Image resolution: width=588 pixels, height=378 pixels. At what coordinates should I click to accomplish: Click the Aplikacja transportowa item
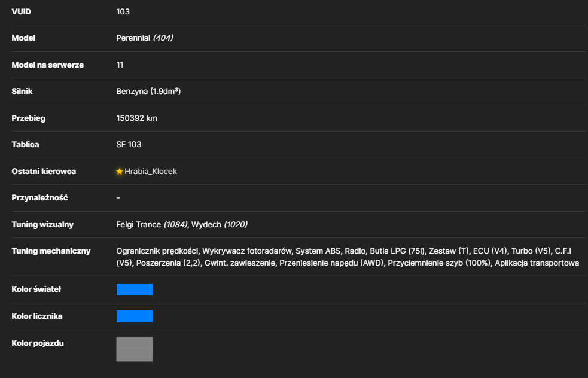tap(537, 263)
